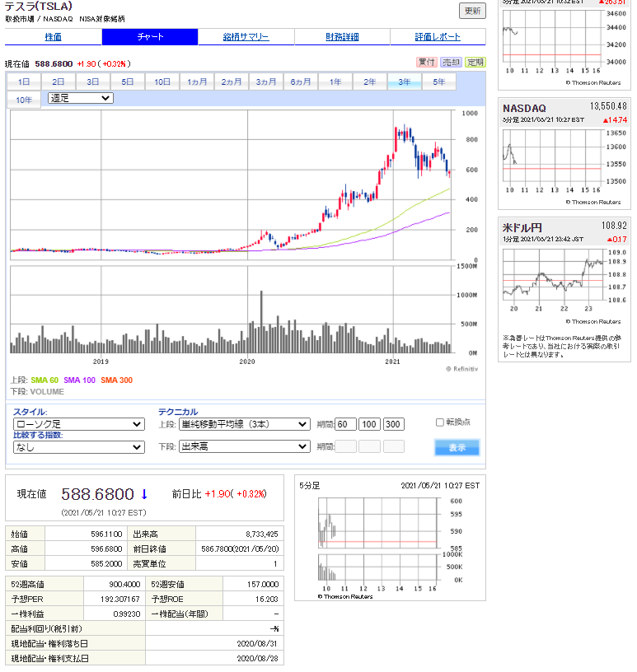
Task: Select the 3日 chart range
Action: [x=92, y=82]
